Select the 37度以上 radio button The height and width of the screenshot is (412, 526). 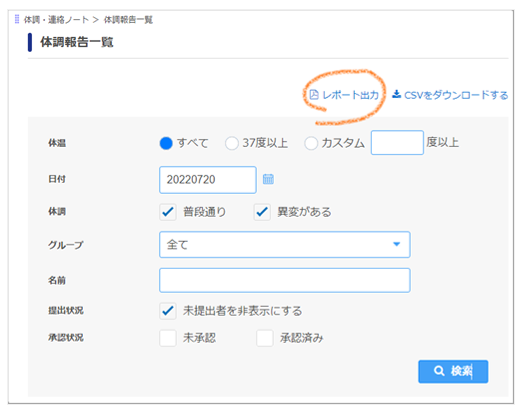(231, 143)
